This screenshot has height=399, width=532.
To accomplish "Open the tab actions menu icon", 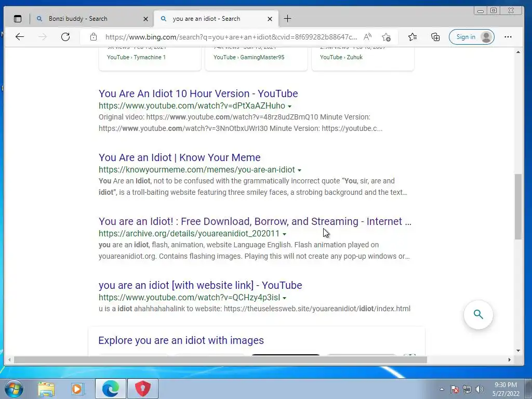I will tap(18, 19).
